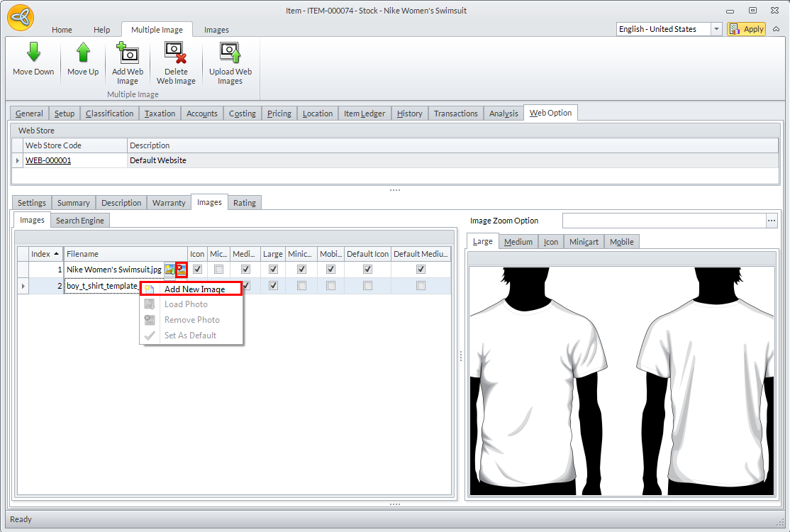Uncheck the Icon checkbox for row 1
790x532 pixels.
click(x=197, y=270)
